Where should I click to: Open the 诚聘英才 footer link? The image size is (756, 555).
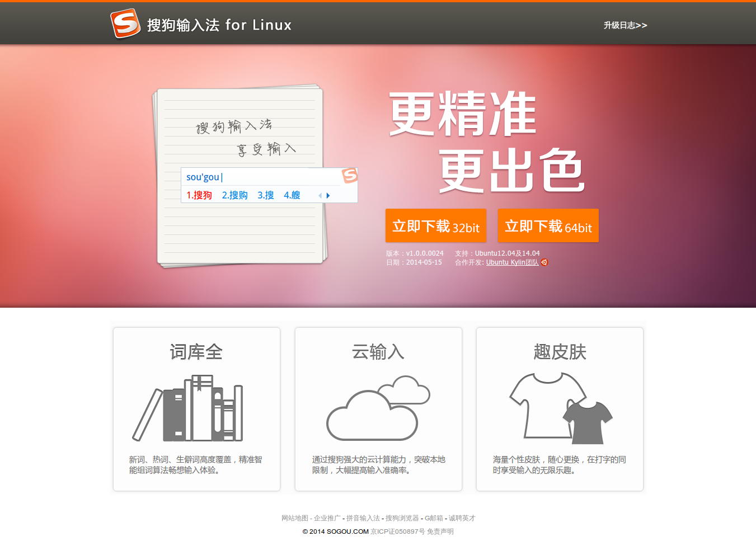[462, 518]
